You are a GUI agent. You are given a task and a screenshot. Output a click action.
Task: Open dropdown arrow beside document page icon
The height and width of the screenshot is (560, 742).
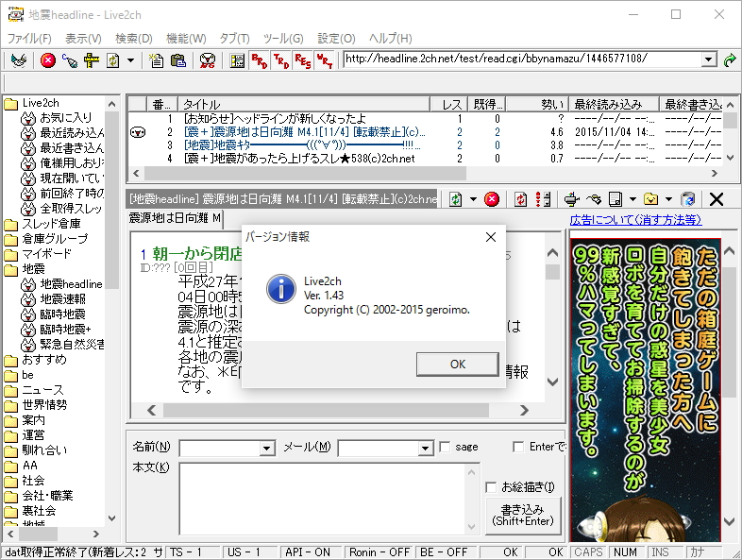[x=632, y=199]
